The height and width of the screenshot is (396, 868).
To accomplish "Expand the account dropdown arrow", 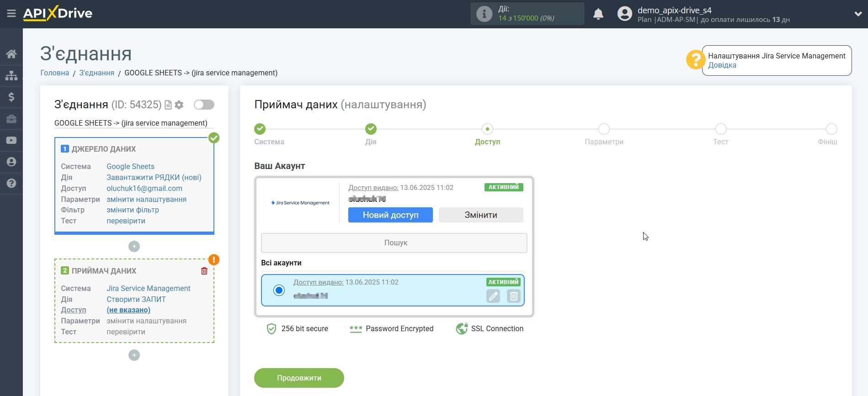I will click(857, 14).
